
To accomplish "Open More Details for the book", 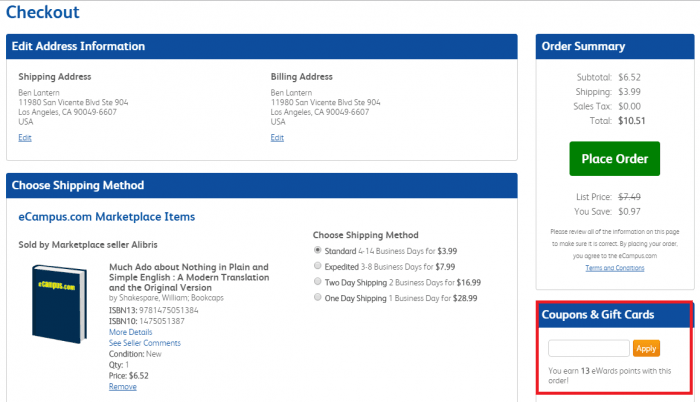I will click(130, 332).
